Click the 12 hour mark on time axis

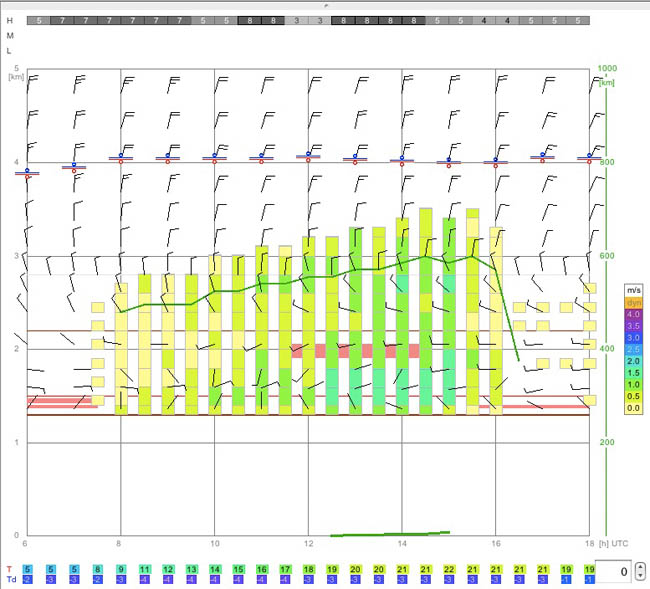coord(308,544)
